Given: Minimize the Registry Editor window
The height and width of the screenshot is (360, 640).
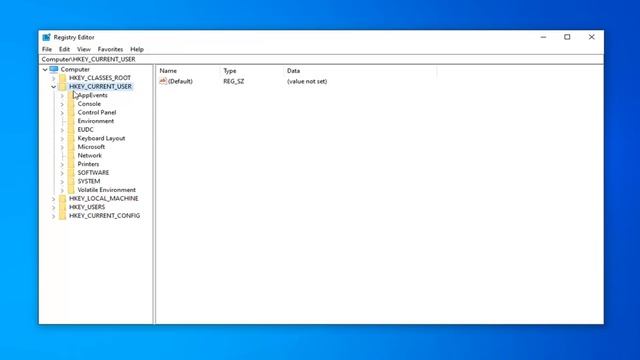Looking at the screenshot, I should (x=543, y=37).
